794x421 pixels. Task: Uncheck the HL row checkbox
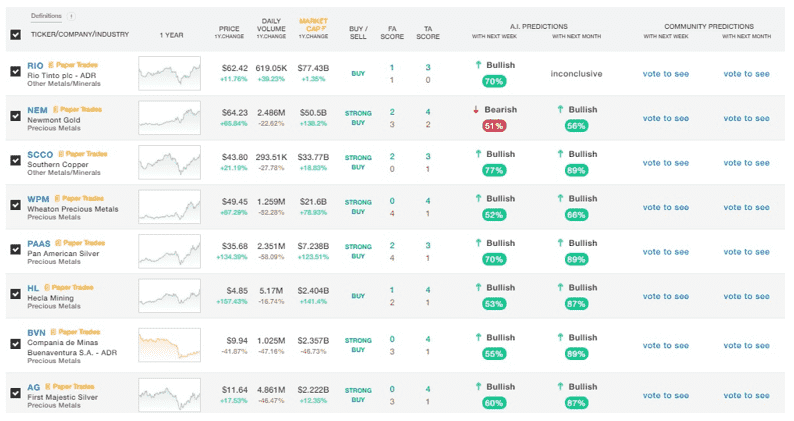point(16,294)
